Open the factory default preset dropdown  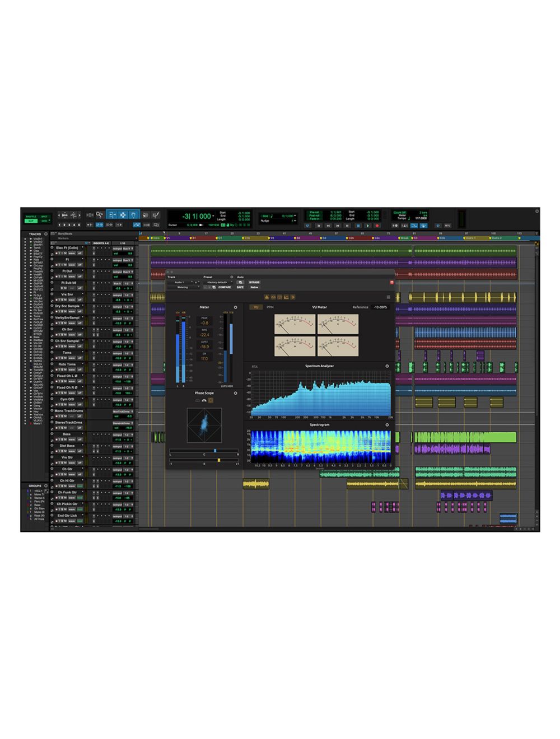point(217,282)
